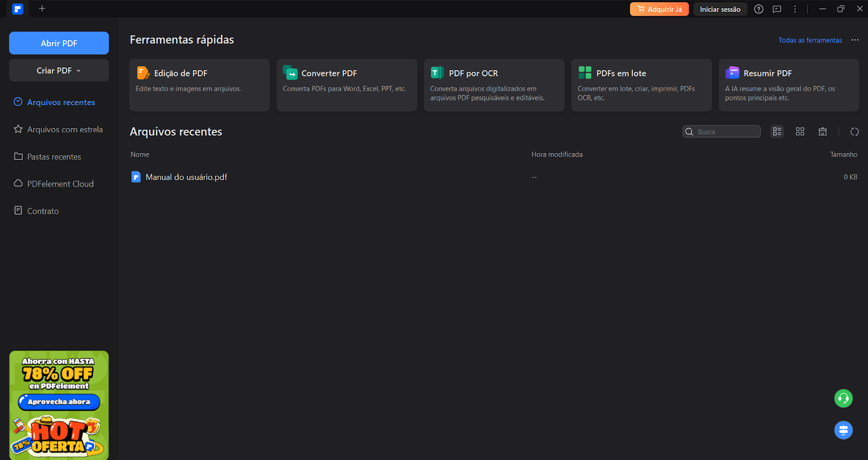Click the cloud icon beside PDFelement Cloud

click(x=18, y=183)
